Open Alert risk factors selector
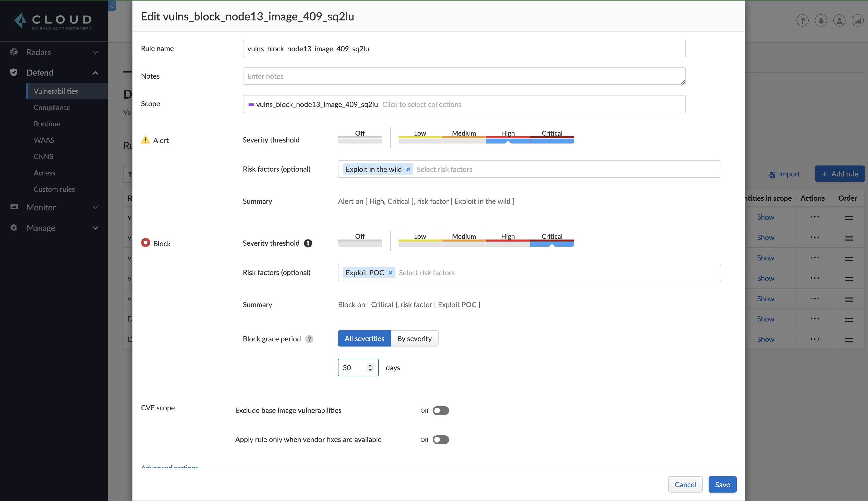 (x=529, y=169)
